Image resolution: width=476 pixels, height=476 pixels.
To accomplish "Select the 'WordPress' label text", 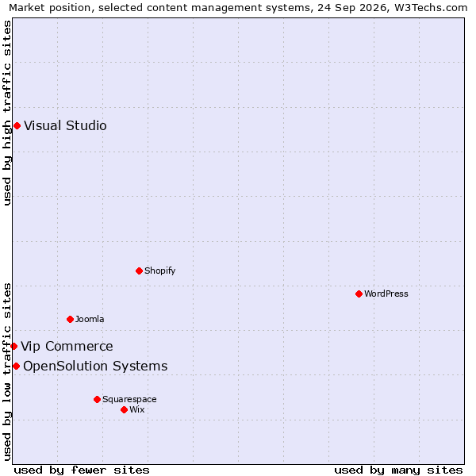I will tap(386, 294).
